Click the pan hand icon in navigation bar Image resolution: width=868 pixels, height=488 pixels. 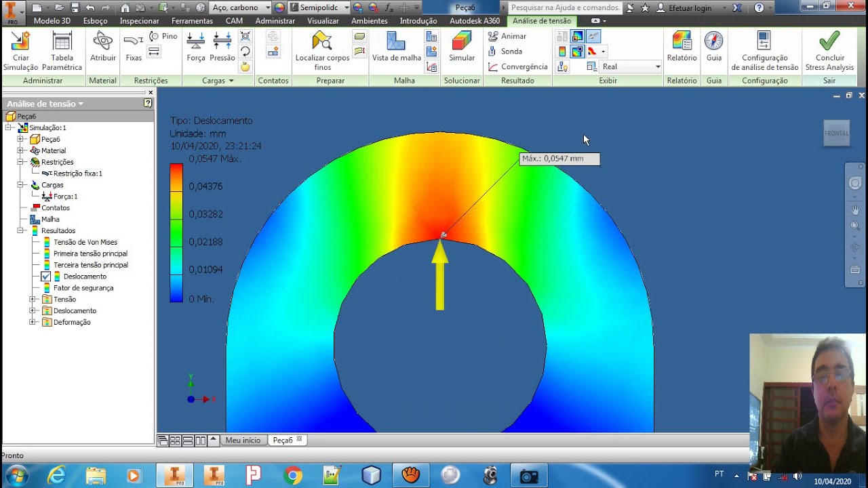[x=855, y=211]
